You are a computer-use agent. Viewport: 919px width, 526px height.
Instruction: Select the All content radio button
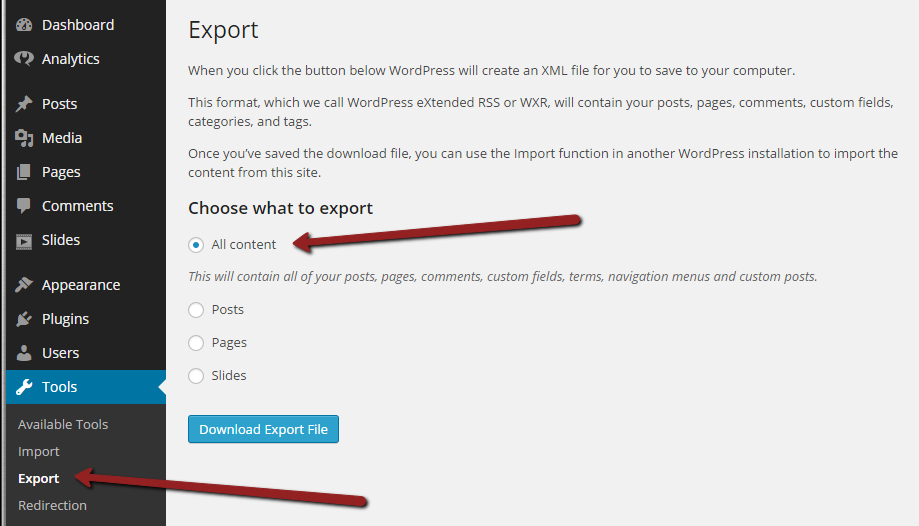point(196,245)
